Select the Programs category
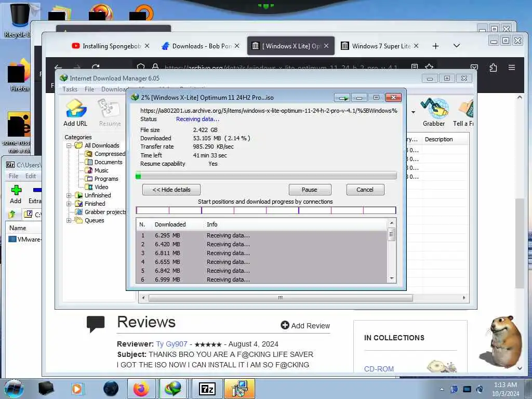This screenshot has width=532, height=399. [102, 179]
